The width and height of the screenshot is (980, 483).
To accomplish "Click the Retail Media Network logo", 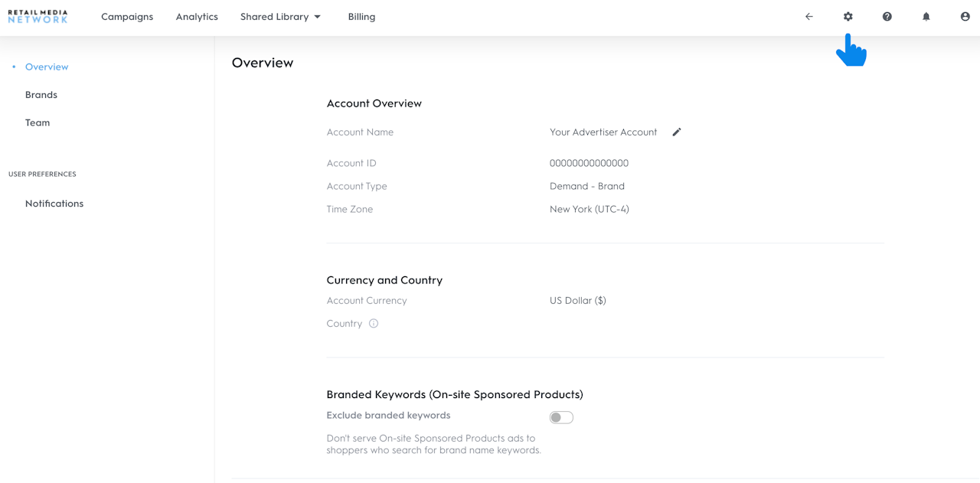I will [38, 16].
